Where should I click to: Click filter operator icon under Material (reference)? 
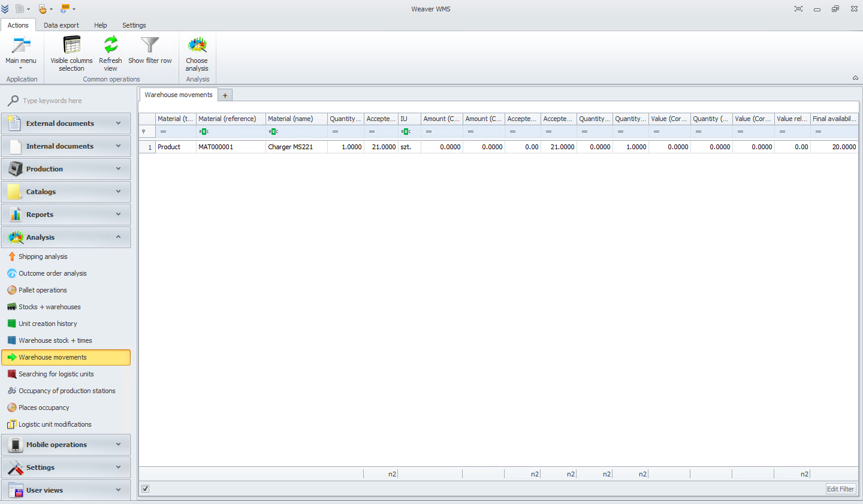pos(204,131)
